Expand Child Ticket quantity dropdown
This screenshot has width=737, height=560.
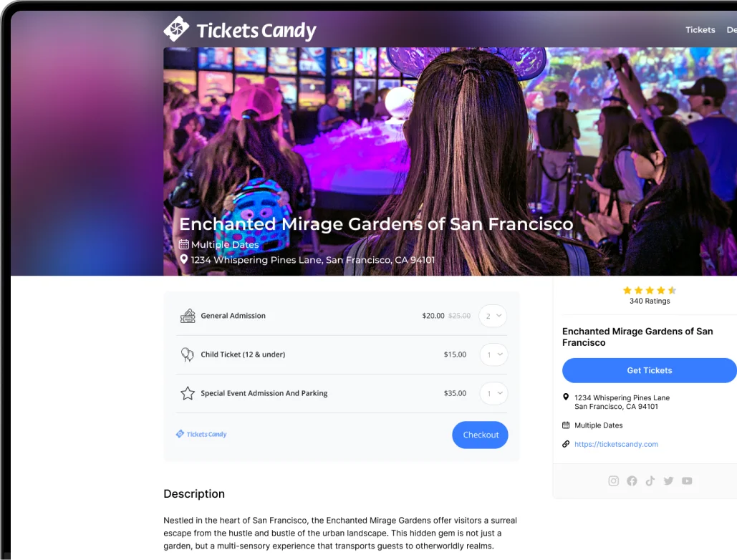pos(493,354)
